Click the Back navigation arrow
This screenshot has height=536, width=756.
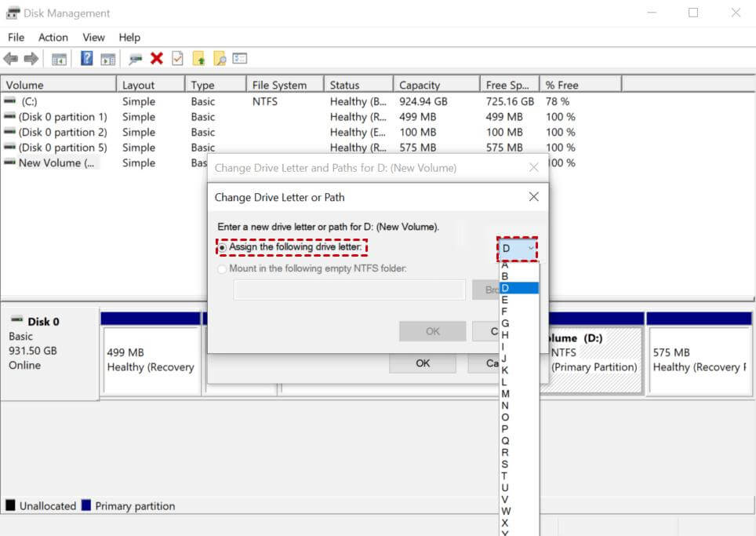(10, 58)
